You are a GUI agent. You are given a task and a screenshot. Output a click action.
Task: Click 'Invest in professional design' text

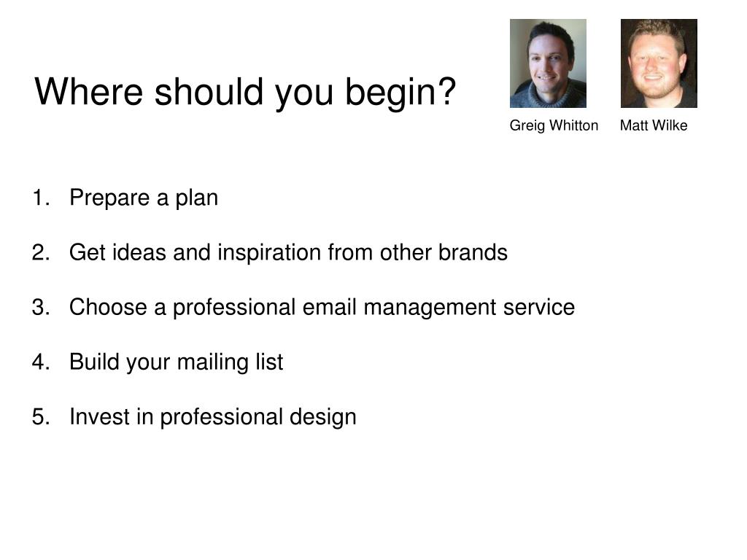coord(213,417)
